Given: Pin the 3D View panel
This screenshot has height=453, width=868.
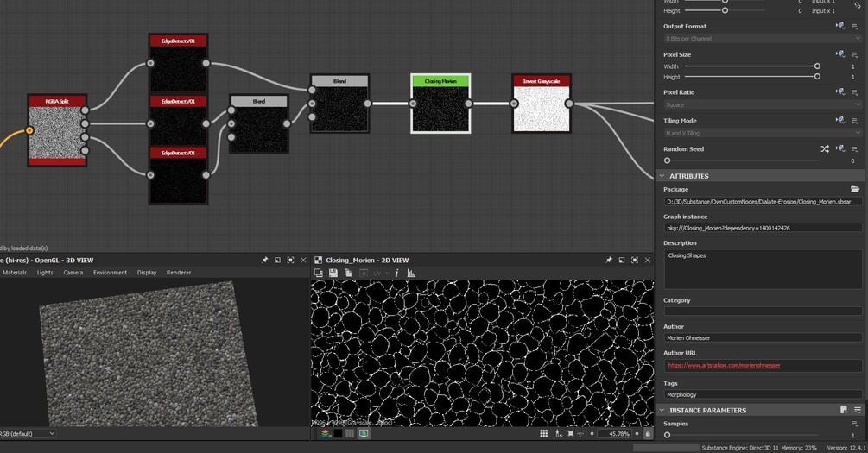Looking at the screenshot, I should (264, 260).
